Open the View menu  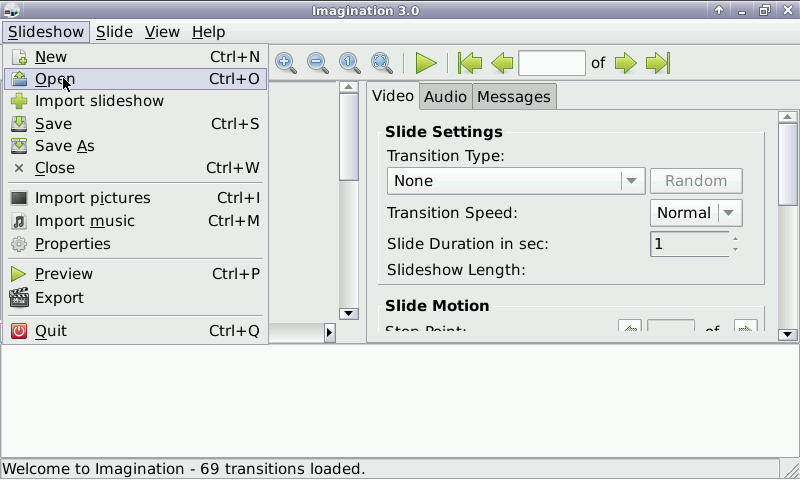(162, 32)
